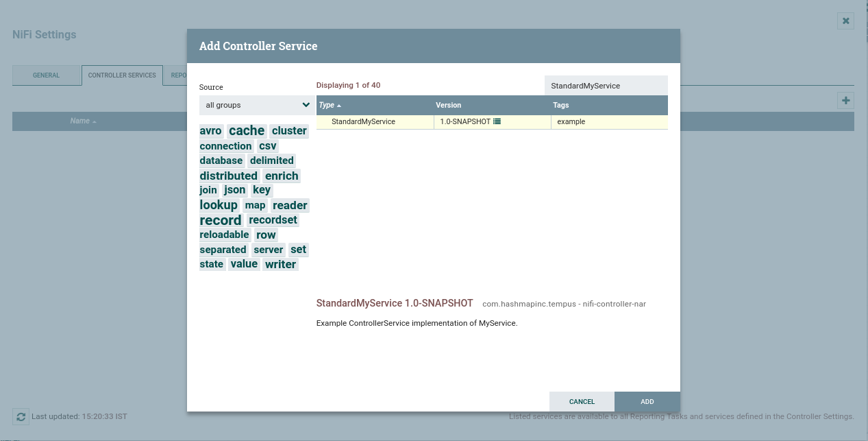Filter by the 'set' tag

point(299,249)
